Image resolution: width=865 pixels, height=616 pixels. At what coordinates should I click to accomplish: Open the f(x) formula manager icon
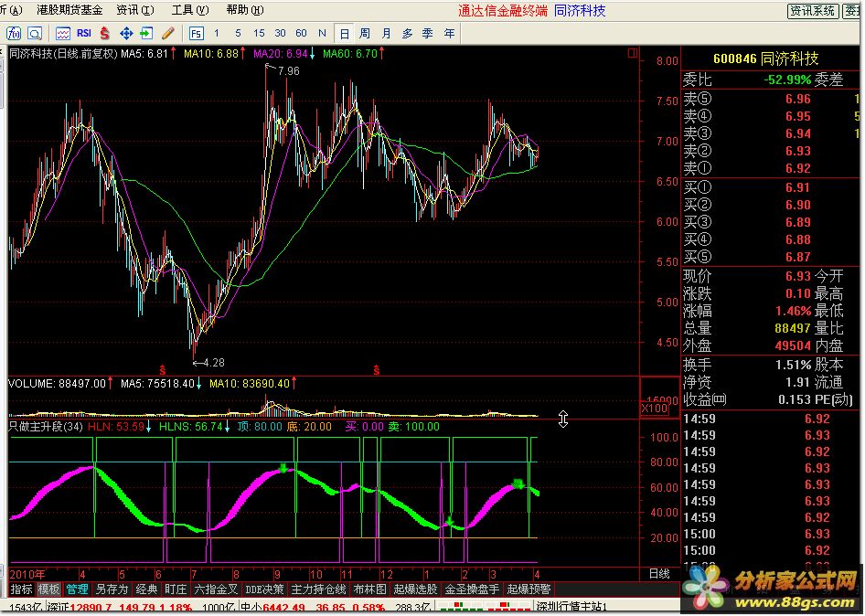14,34
